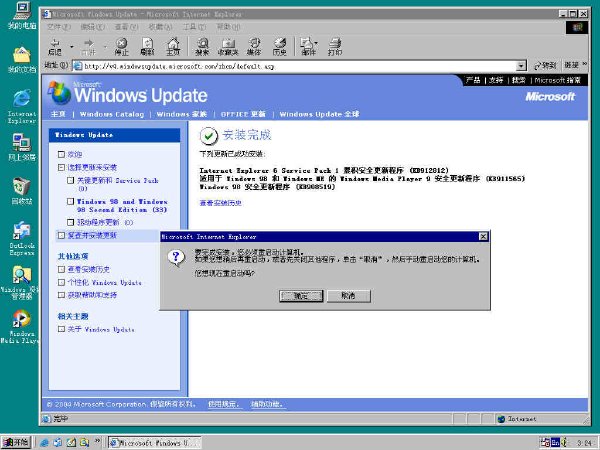The height and width of the screenshot is (450, 600).
Task: Click the volume speaker tray icon
Action: pos(564,442)
